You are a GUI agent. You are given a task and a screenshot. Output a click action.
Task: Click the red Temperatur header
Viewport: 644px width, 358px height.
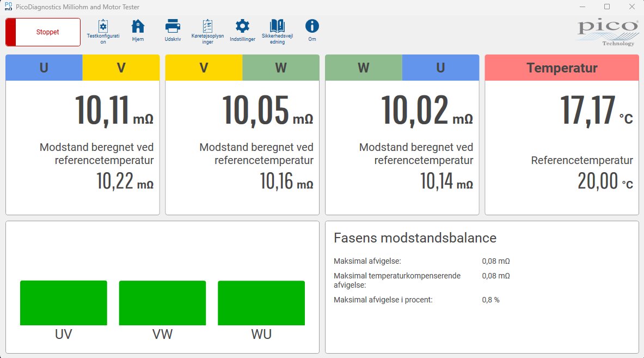point(561,68)
